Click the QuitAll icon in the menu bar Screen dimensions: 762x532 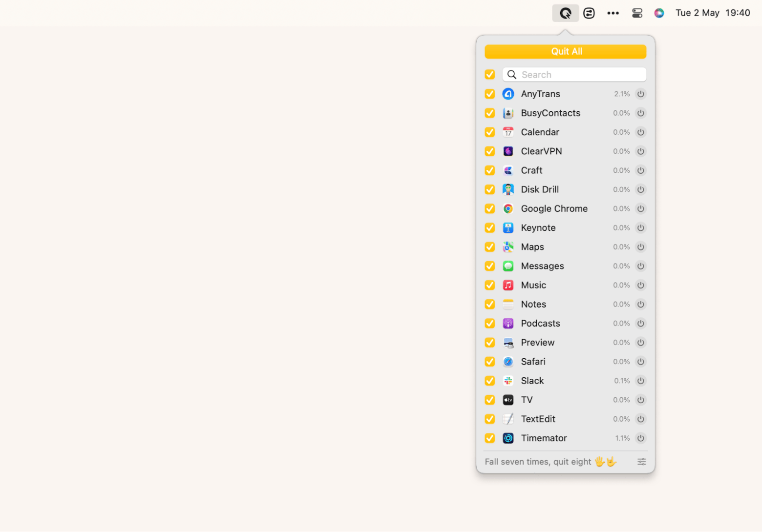pos(565,13)
